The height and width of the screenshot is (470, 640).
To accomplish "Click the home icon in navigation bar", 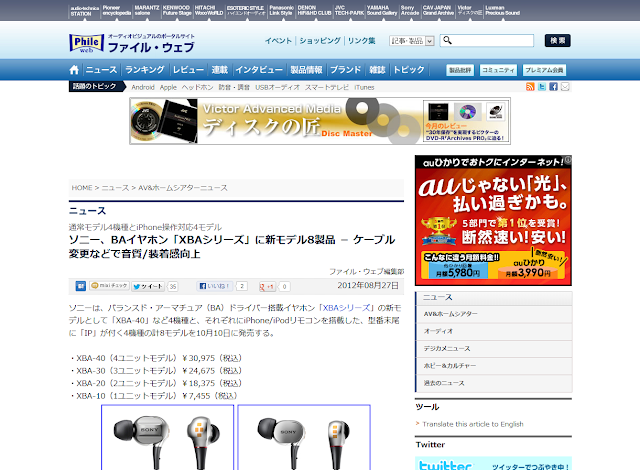I will point(74,70).
